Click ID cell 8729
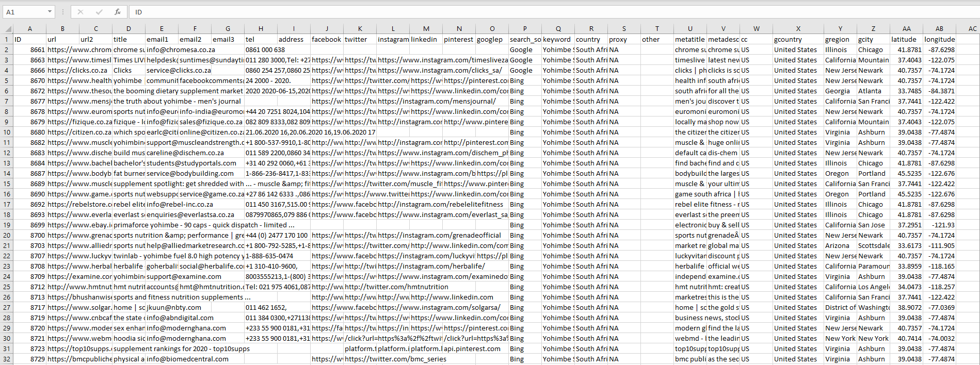This screenshot has width=980, height=365. tap(30, 359)
